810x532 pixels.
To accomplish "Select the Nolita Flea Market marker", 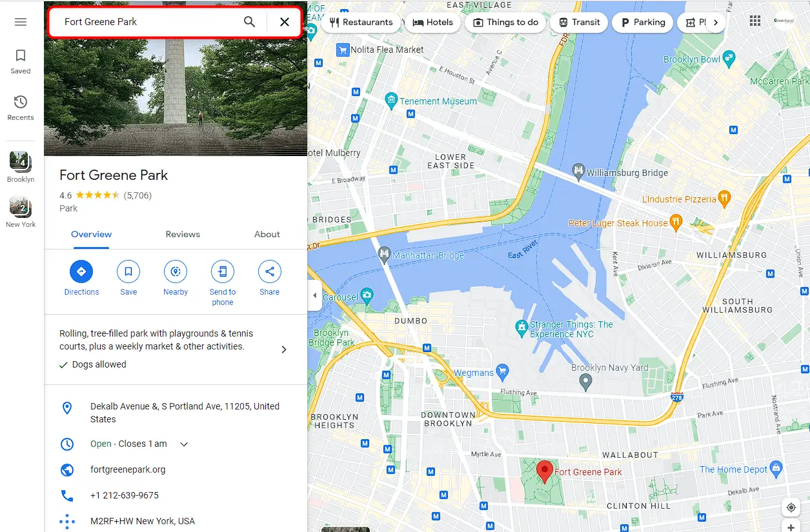I will pos(343,50).
